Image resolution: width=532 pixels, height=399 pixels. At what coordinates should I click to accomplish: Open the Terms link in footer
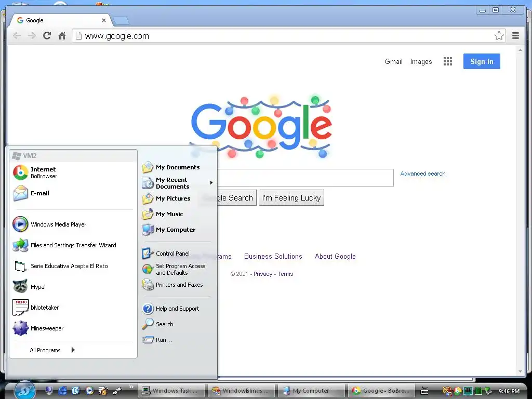click(285, 274)
